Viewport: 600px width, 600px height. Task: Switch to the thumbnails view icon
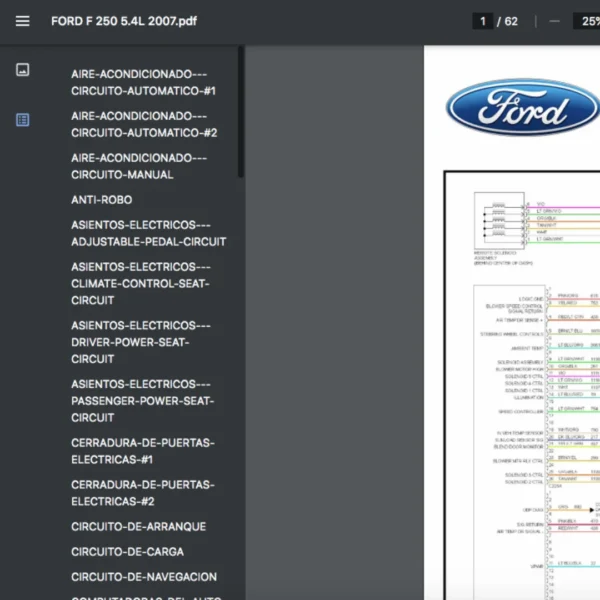tap(22, 70)
